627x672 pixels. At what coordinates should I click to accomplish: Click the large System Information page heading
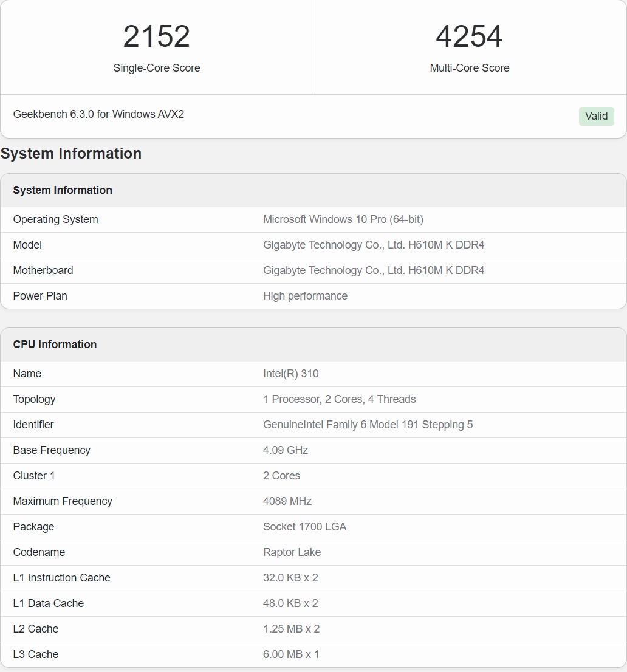(71, 153)
